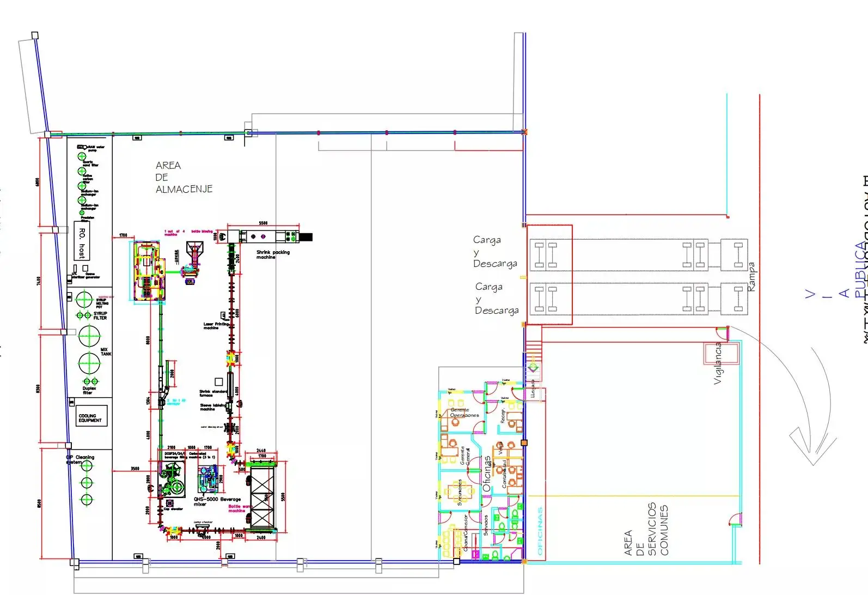Select the AREA DE SERVICIOS COMUNES text

[x=646, y=530]
